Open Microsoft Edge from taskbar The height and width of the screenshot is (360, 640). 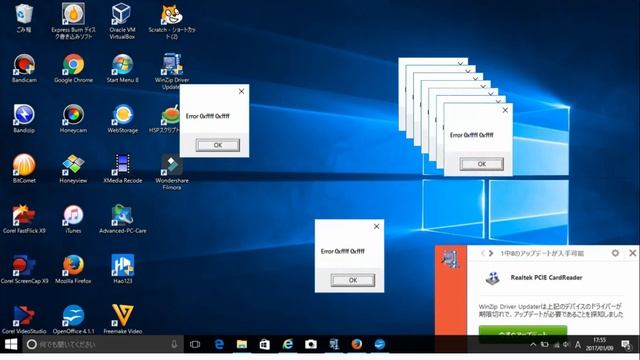[219, 344]
